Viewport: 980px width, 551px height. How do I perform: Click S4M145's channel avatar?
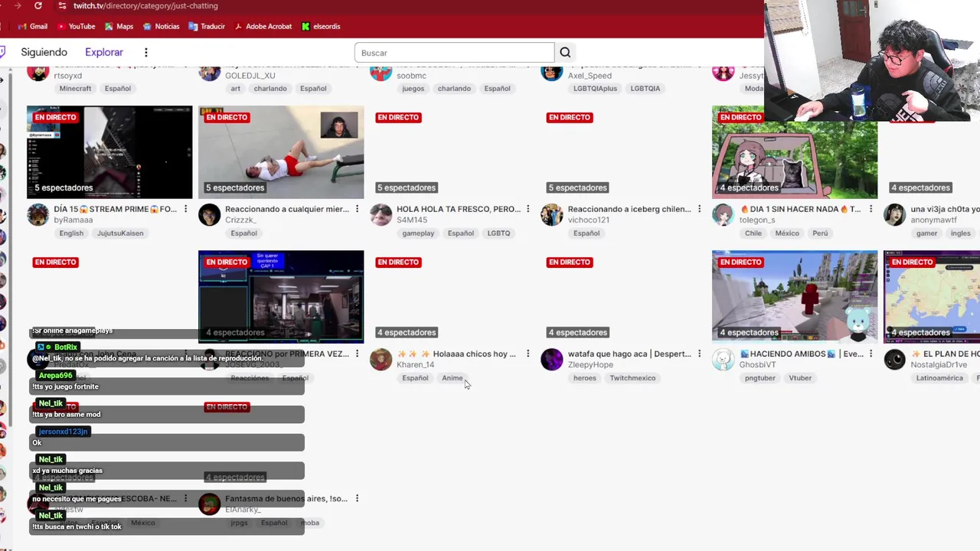point(381,215)
